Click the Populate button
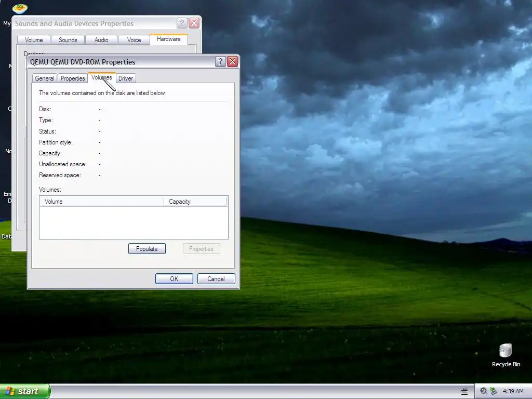 tap(147, 249)
